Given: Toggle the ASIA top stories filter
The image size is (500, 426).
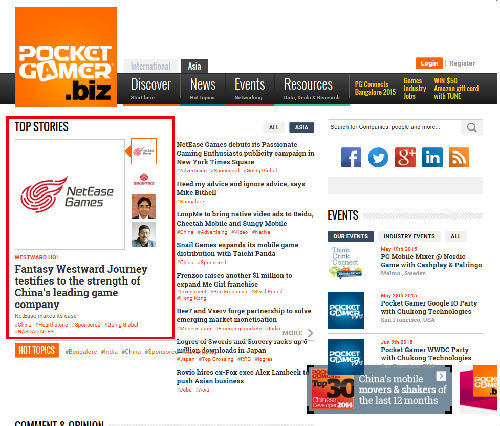Looking at the screenshot, I should coord(301,127).
